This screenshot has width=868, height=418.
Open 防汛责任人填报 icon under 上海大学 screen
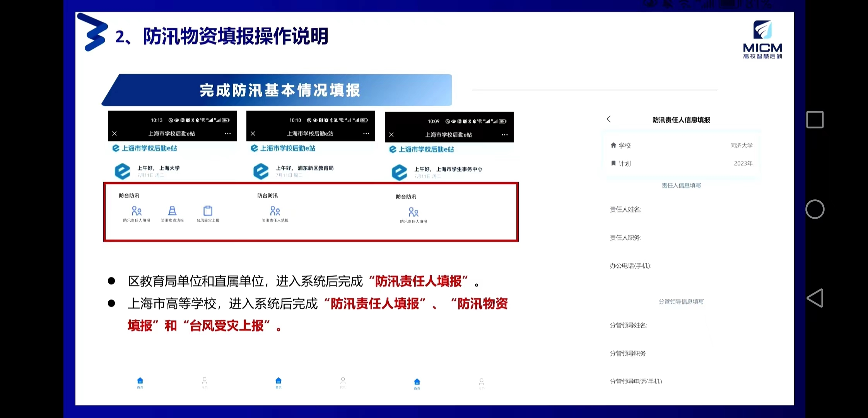pos(137,212)
